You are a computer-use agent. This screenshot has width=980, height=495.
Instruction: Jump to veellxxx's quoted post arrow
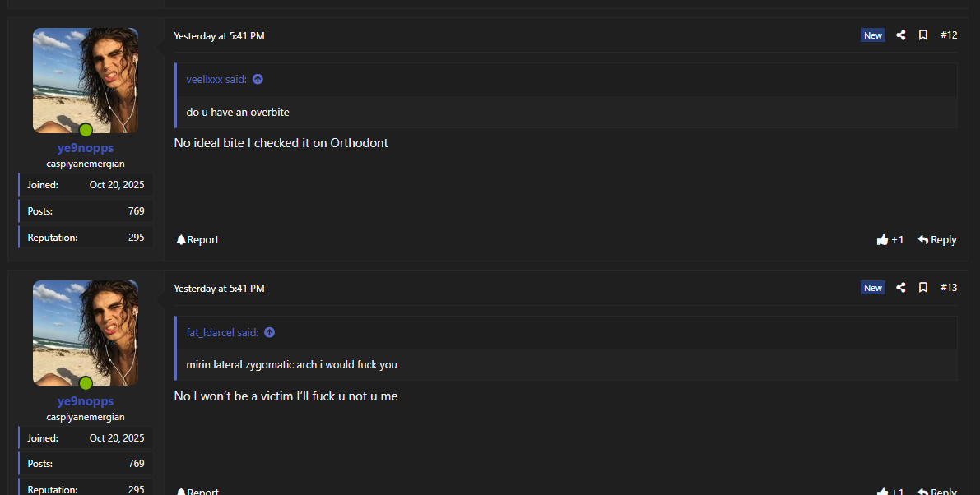(258, 79)
